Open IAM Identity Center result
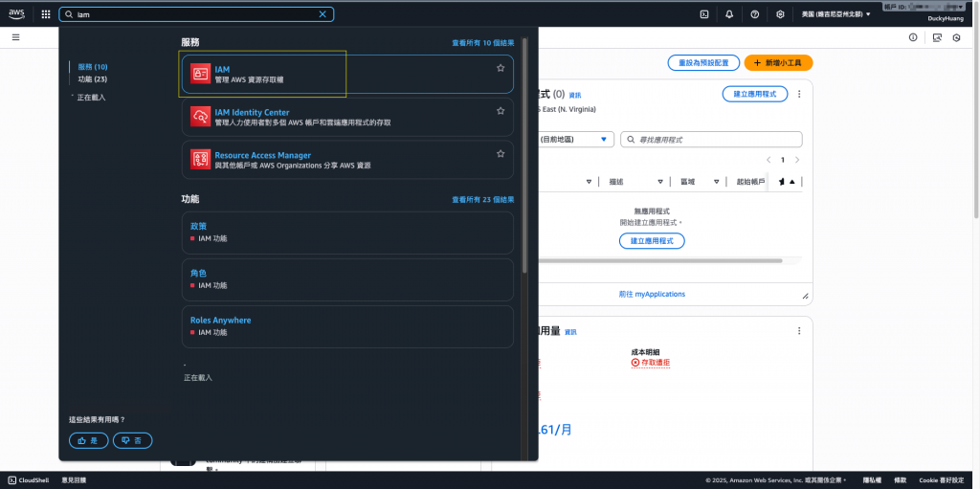 click(347, 117)
